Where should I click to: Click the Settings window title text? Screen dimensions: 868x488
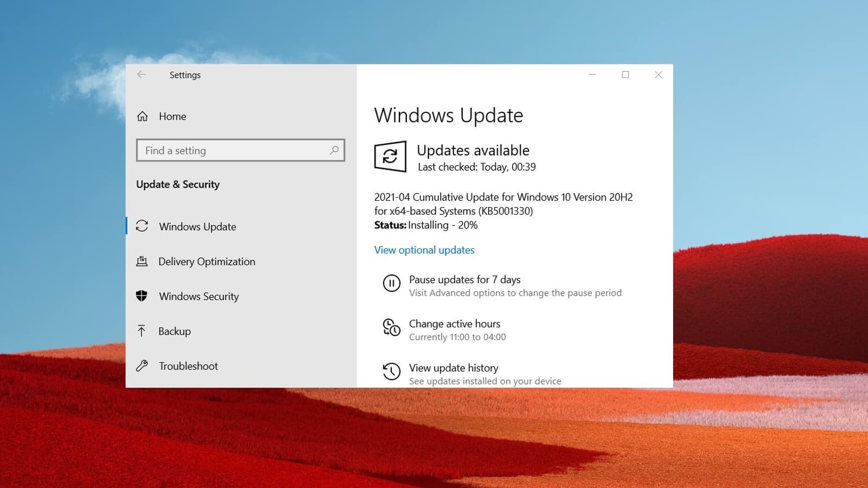pos(185,75)
